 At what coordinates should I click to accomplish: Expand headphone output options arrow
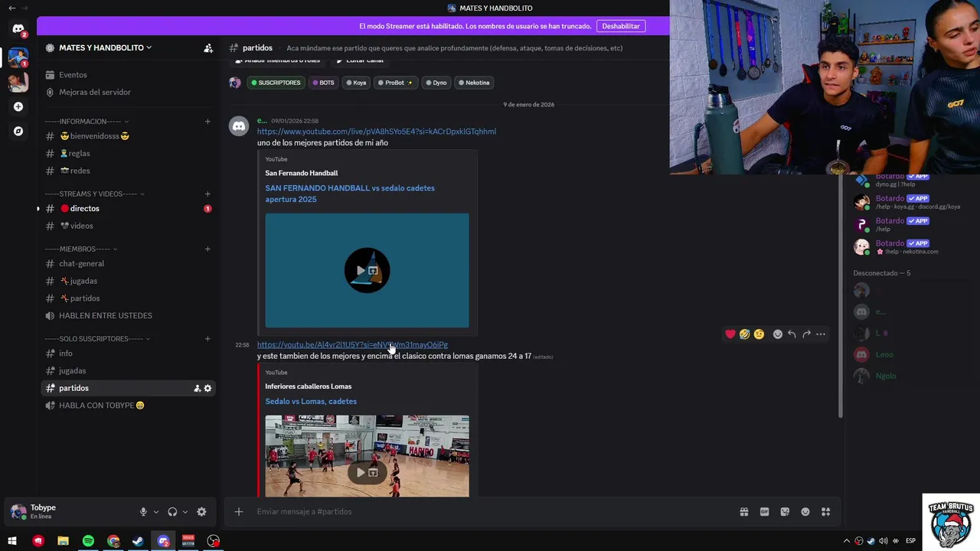click(185, 512)
